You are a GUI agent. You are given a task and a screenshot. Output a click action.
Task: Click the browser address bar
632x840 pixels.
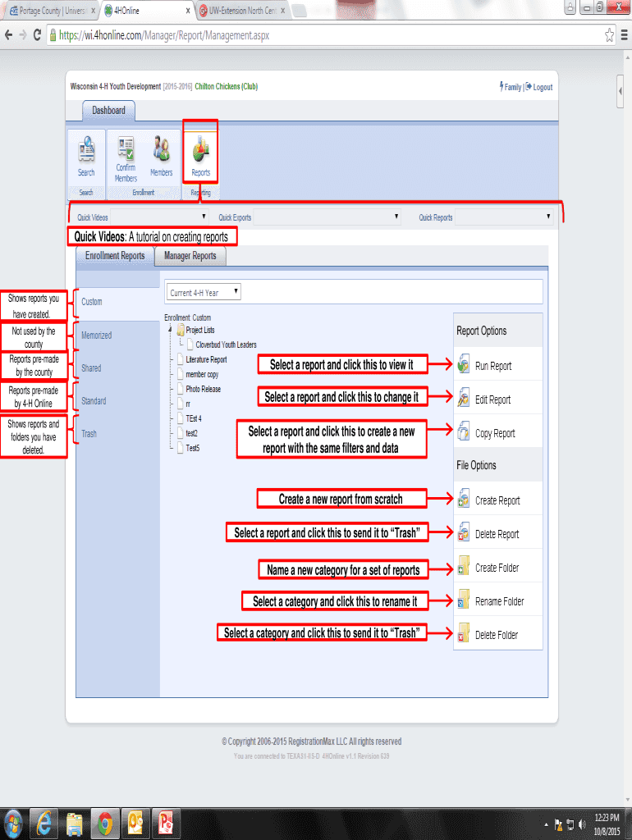tap(328, 36)
